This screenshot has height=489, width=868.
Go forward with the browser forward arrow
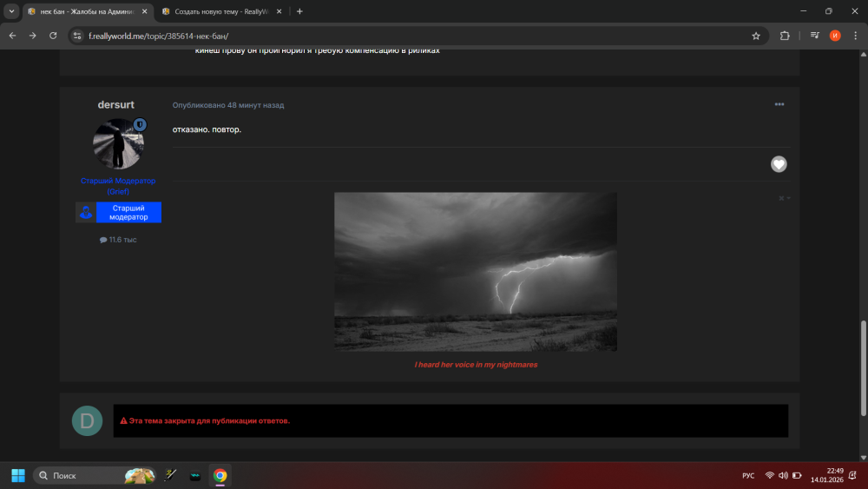tap(33, 36)
